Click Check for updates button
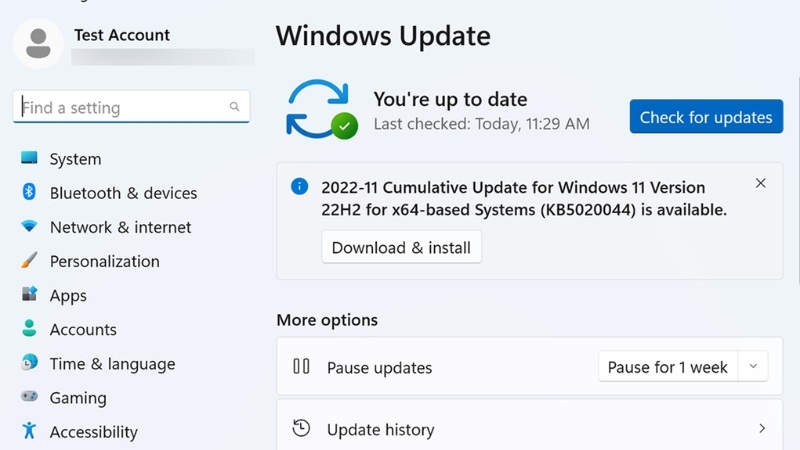 (x=706, y=116)
